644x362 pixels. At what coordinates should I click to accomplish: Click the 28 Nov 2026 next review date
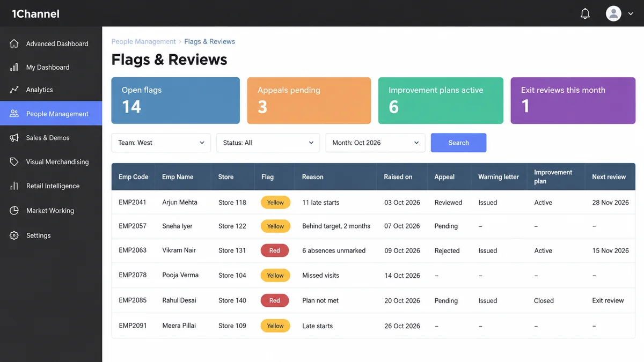610,203
